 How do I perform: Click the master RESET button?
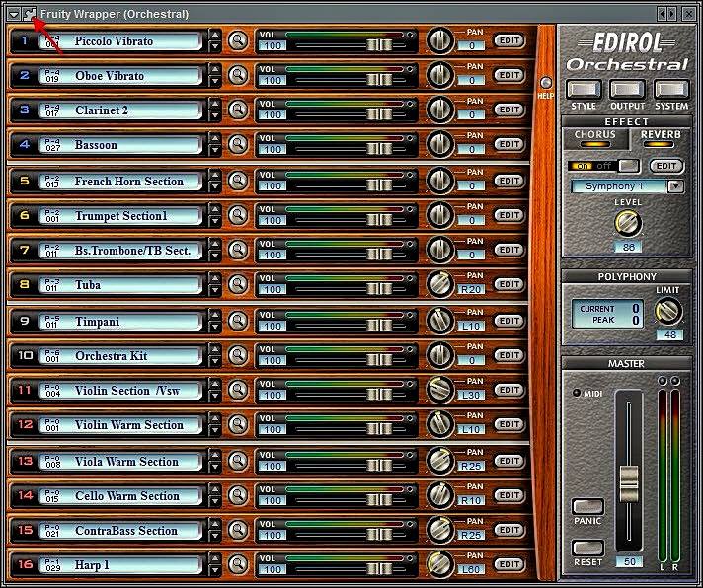587,548
